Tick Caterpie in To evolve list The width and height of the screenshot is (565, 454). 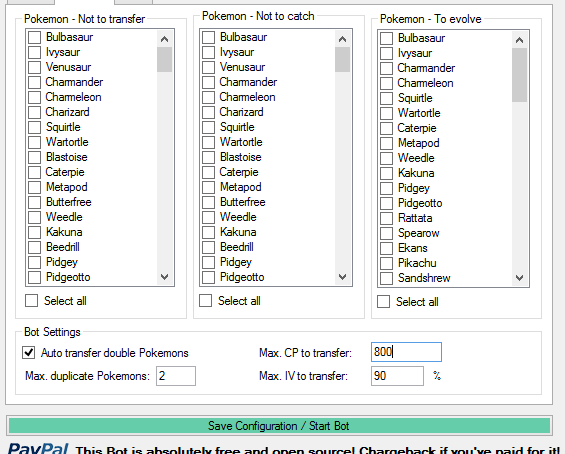click(387, 128)
